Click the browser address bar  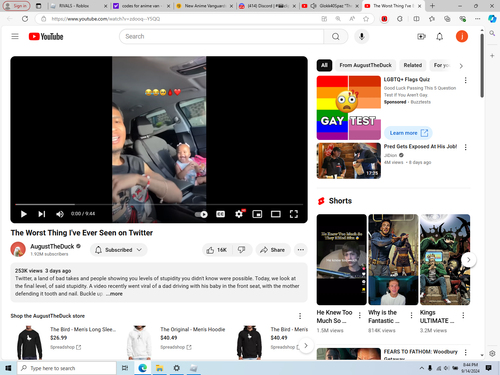180,19
